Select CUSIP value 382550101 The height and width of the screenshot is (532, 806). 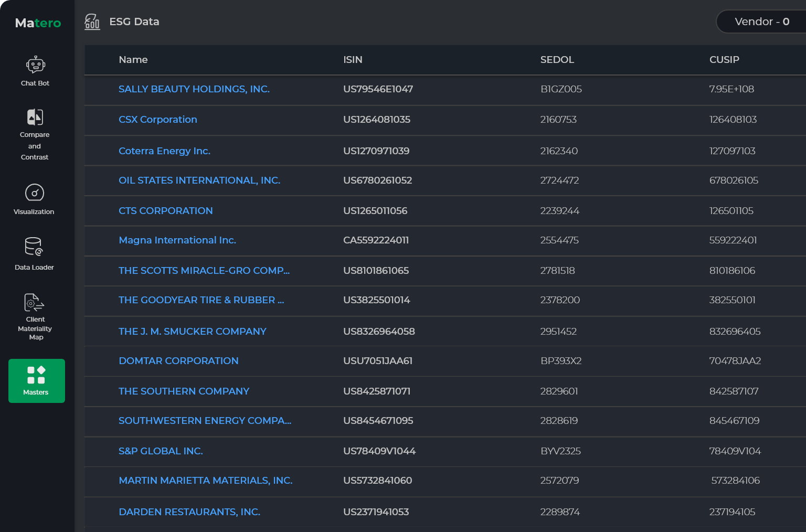733,300
